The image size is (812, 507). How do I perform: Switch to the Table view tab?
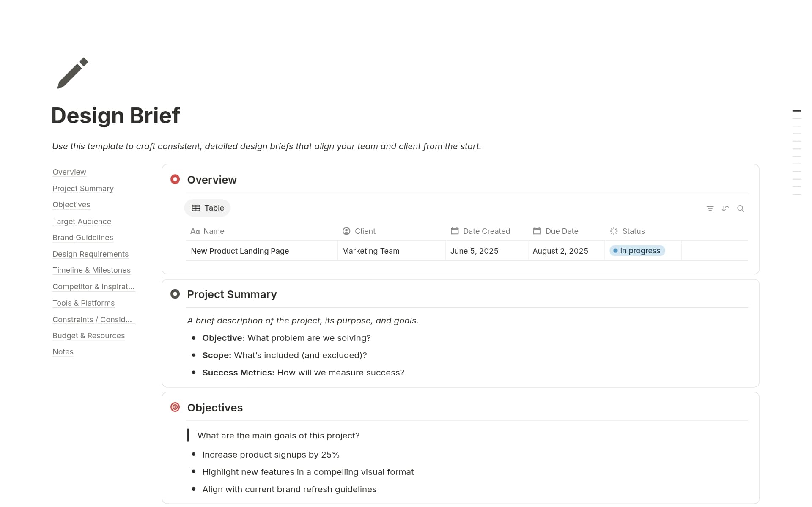point(207,208)
